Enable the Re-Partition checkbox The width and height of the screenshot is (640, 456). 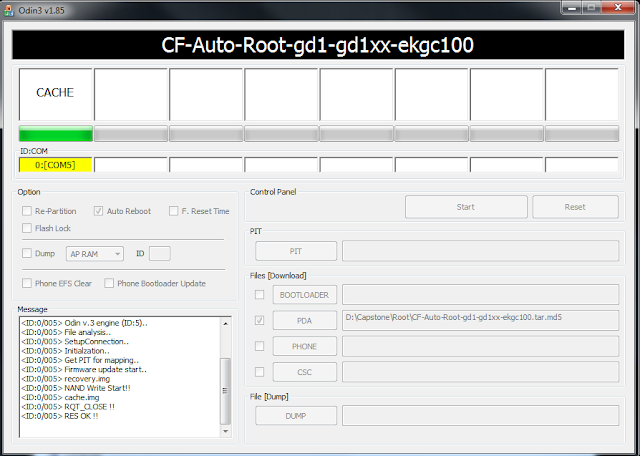(27, 211)
